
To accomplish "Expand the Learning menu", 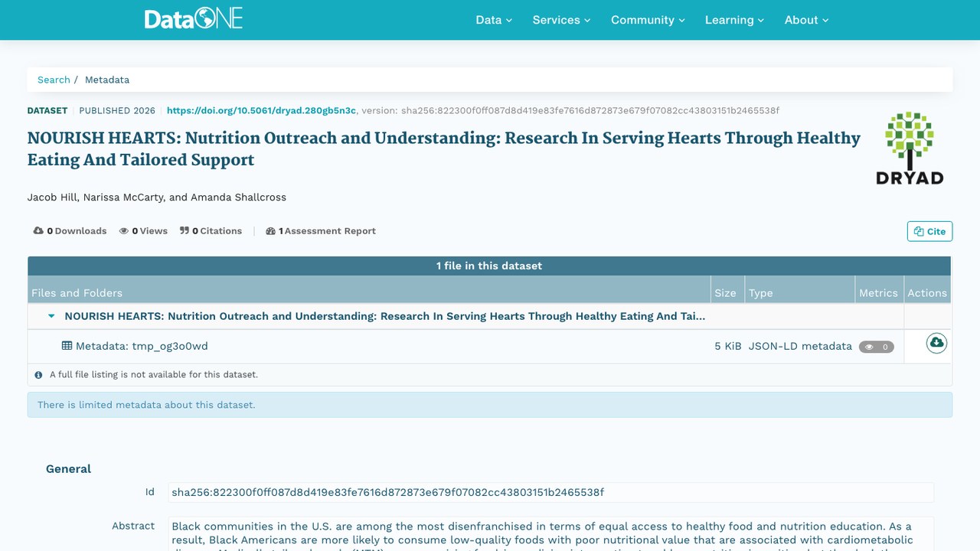I will tap(734, 20).
